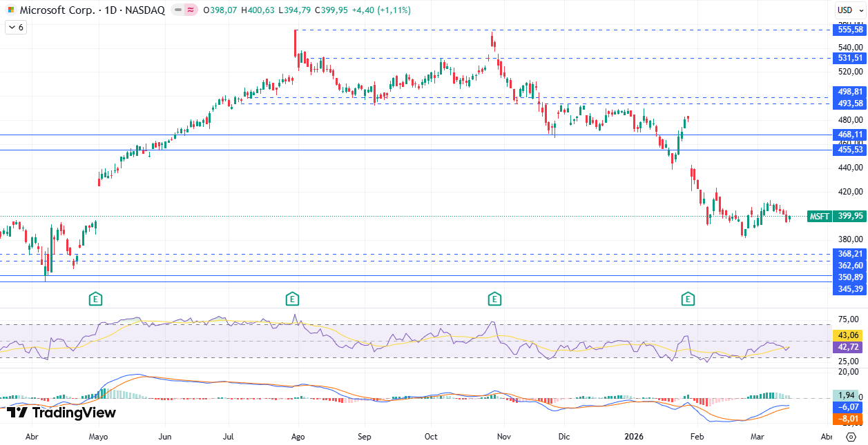Click the TradingView logo
This screenshot has width=868, height=445.
[x=61, y=413]
